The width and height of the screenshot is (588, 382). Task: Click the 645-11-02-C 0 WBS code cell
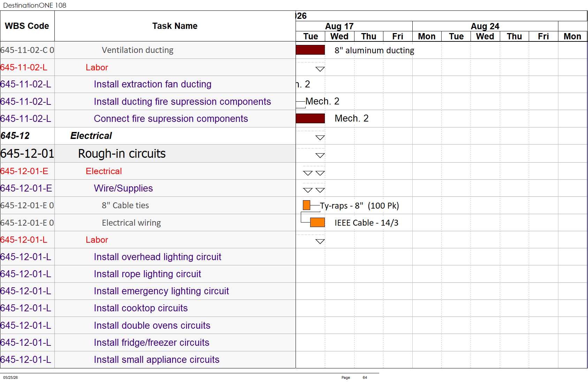click(27, 50)
